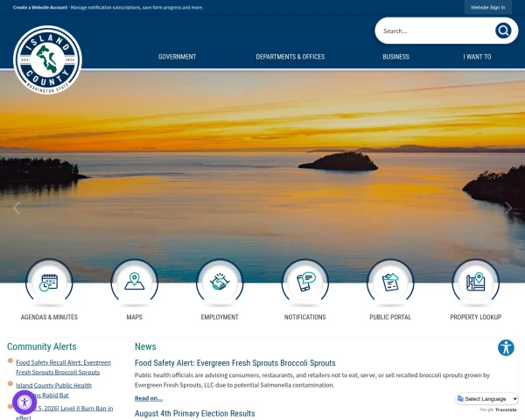This screenshot has height=420, width=525.
Task: Open the Maps location pin icon
Action: tap(134, 282)
